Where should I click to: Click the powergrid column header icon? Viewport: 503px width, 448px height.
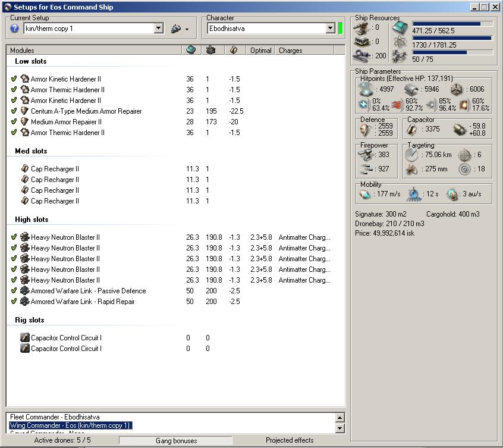(210, 51)
